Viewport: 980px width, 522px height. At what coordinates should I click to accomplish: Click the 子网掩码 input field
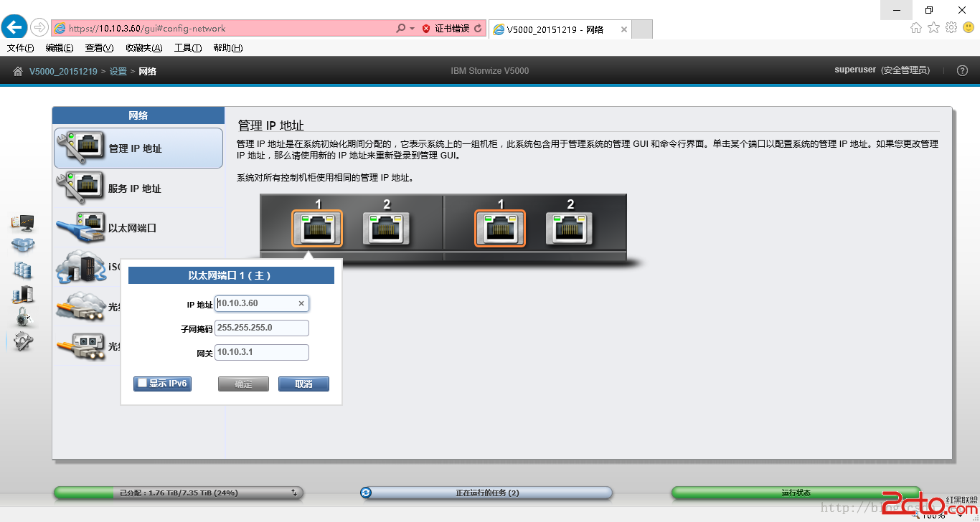click(262, 328)
